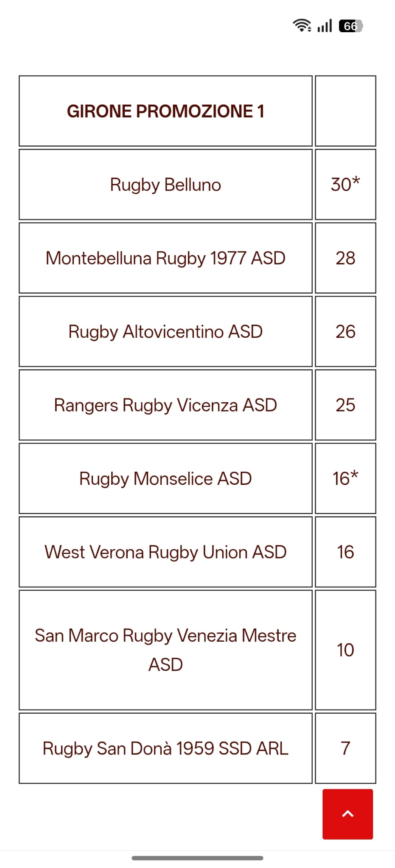Select Rugby Monselice ASD team

coord(165,479)
